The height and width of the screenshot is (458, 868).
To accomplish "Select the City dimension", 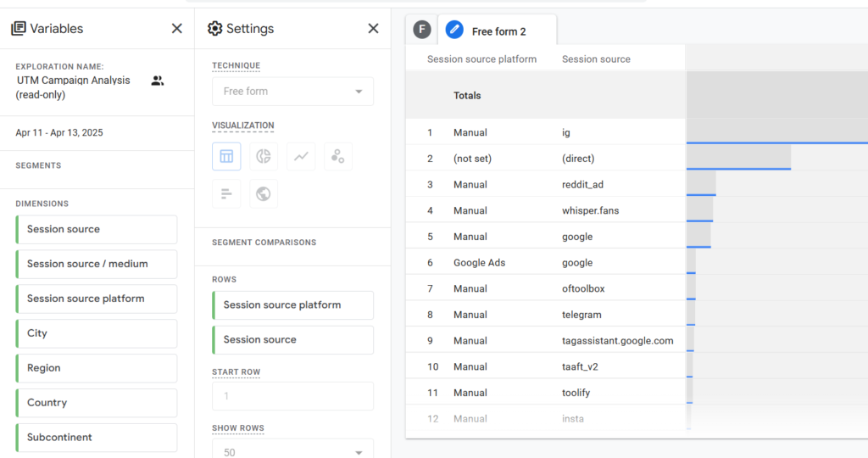I will click(x=97, y=333).
